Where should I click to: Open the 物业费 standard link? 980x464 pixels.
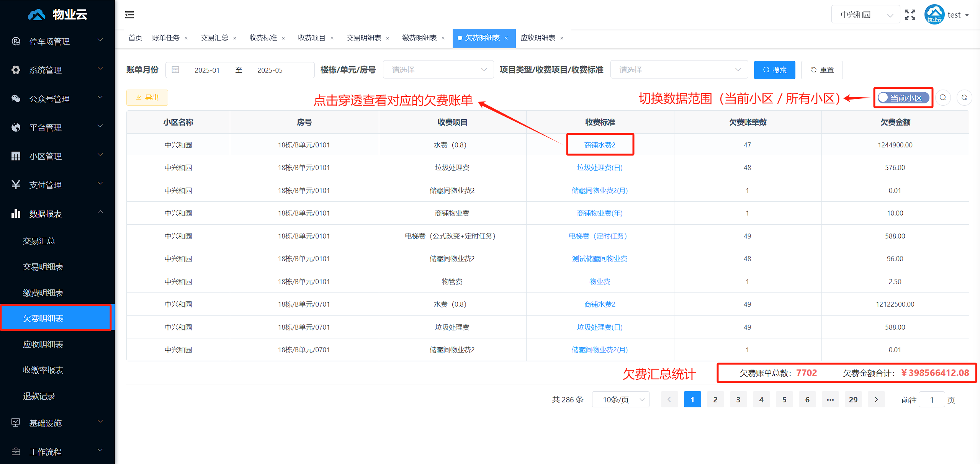tap(600, 281)
